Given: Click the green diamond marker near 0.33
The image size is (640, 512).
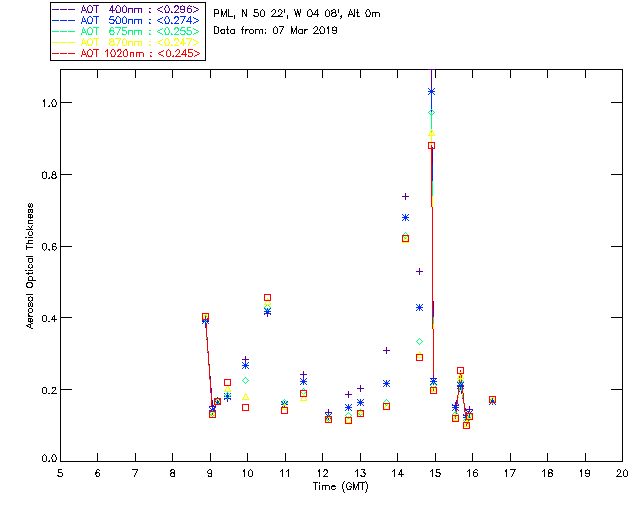Looking at the screenshot, I should coord(419,342).
